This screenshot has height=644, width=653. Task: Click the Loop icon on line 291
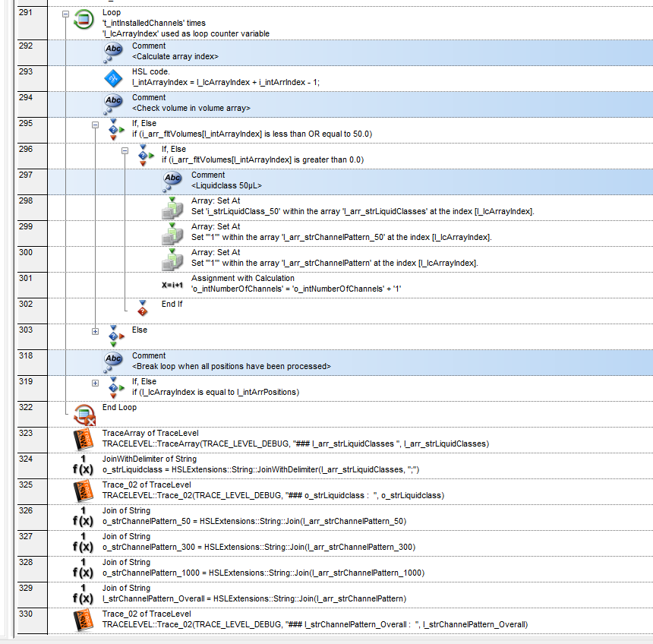click(84, 23)
